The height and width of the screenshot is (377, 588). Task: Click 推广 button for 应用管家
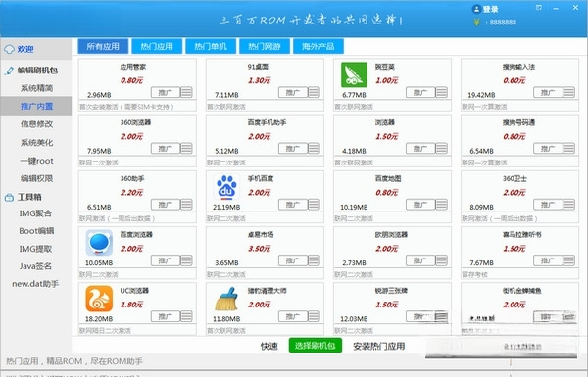(166, 92)
